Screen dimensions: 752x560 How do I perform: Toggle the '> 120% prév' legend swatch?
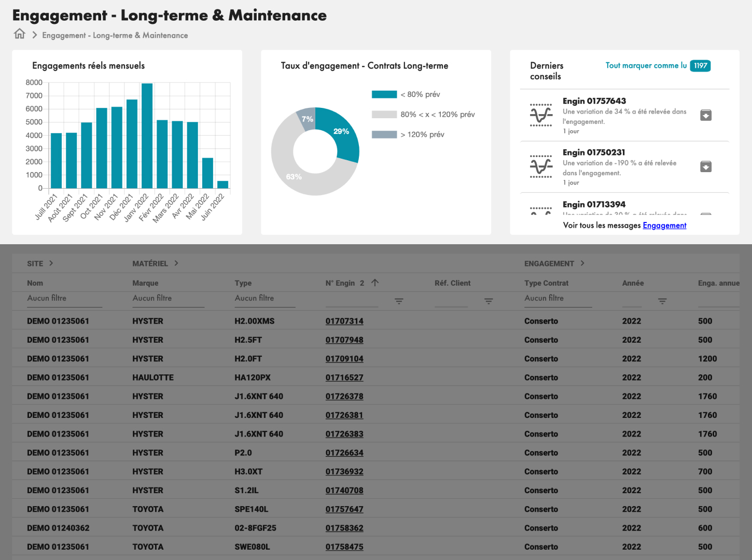[x=384, y=135]
